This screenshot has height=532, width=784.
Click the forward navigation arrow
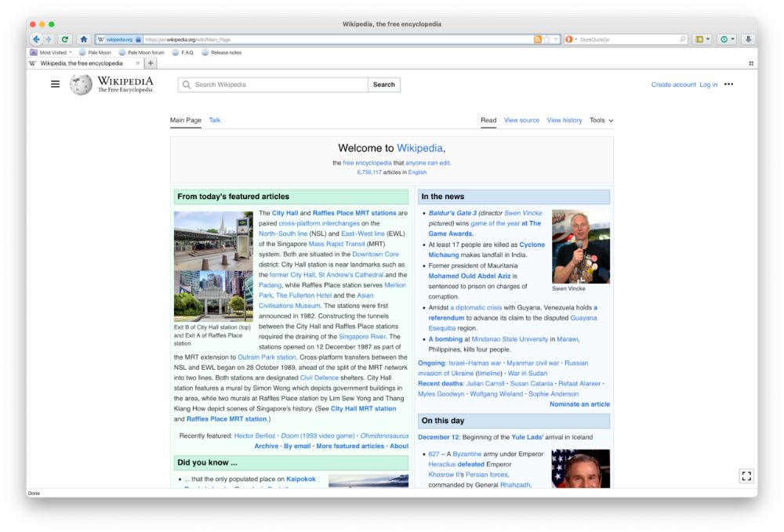49,39
